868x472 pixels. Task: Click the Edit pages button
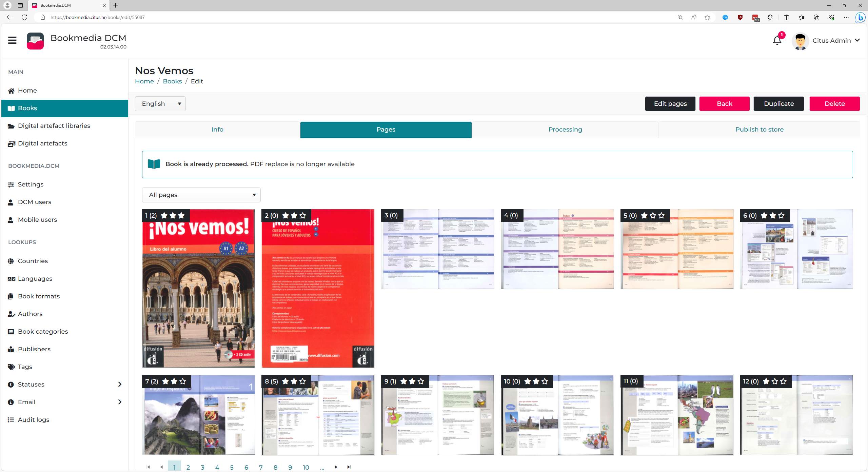tap(670, 104)
